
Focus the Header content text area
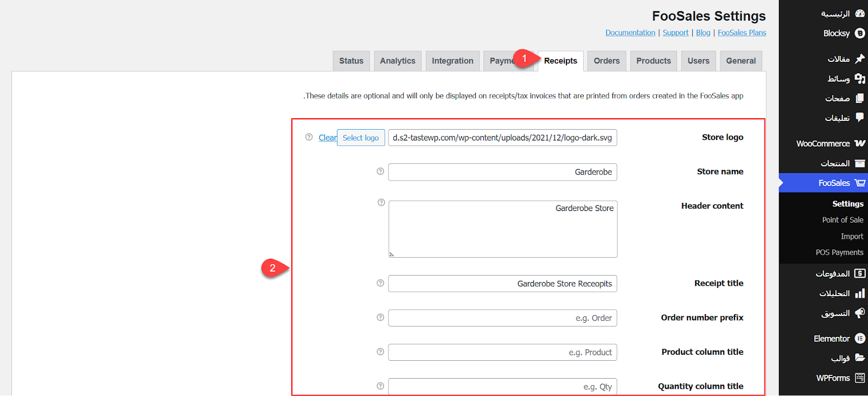(502, 229)
